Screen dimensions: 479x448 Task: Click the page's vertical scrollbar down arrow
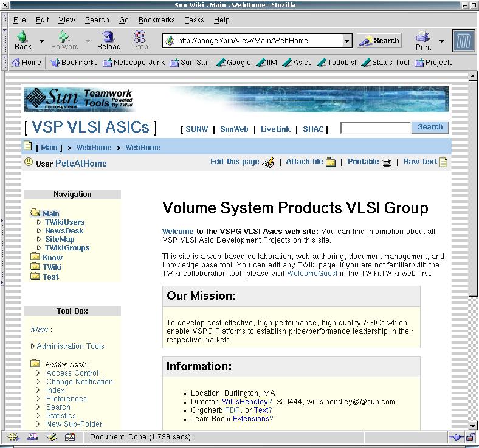(x=474, y=426)
